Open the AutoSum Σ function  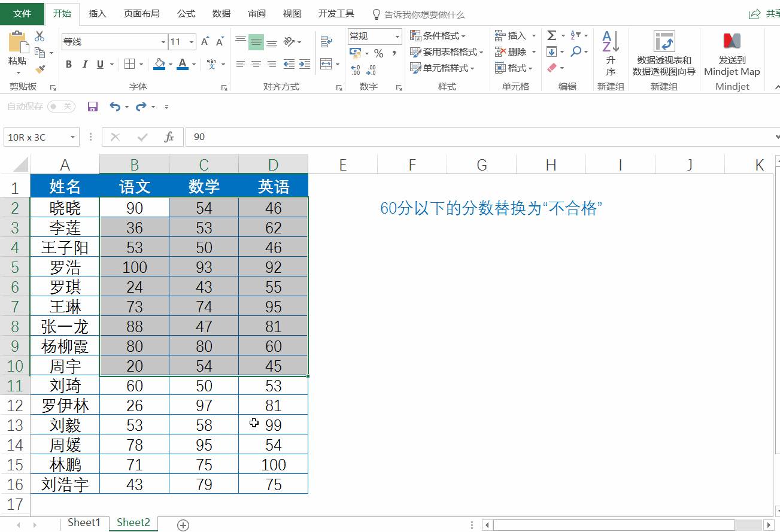point(552,35)
